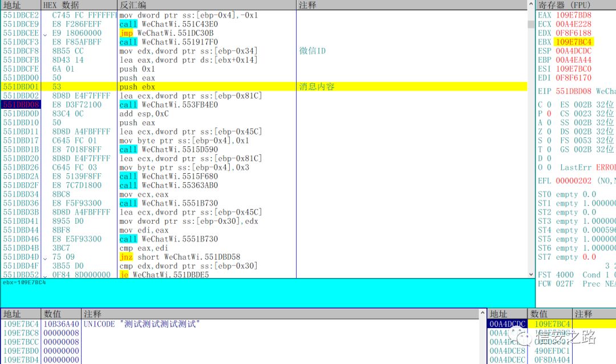Click the 微信ID comment on mov edx line
Screen dimensions: 616x364
tap(313, 51)
